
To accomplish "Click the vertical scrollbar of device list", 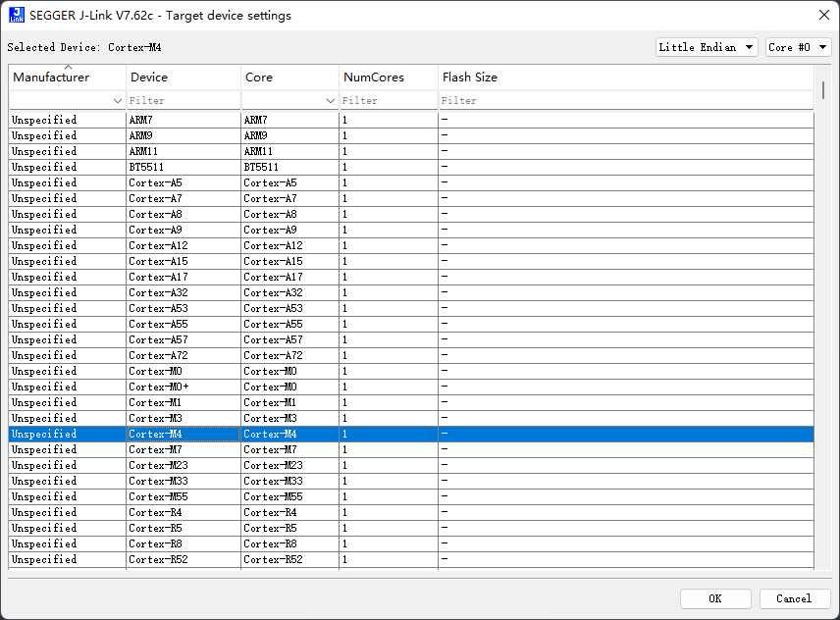I will pos(822,294).
